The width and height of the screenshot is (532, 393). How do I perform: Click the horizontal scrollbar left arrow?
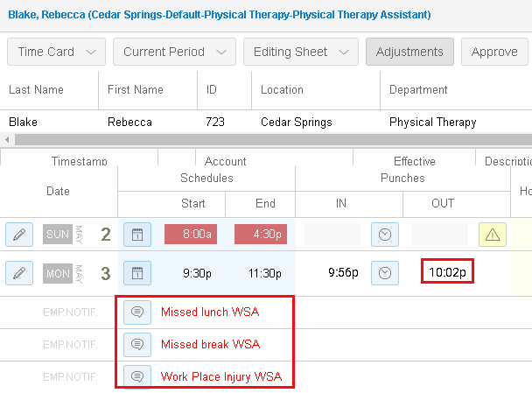pos(7,139)
